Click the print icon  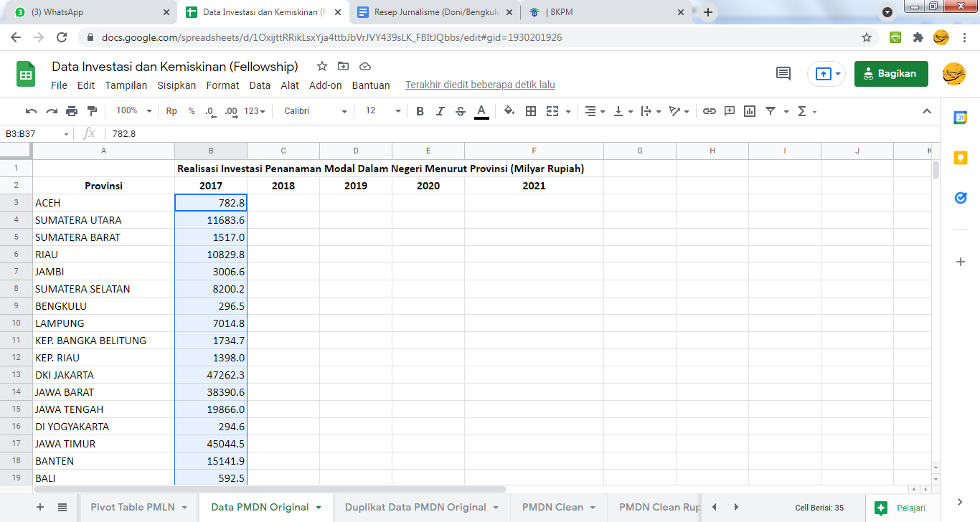(72, 111)
